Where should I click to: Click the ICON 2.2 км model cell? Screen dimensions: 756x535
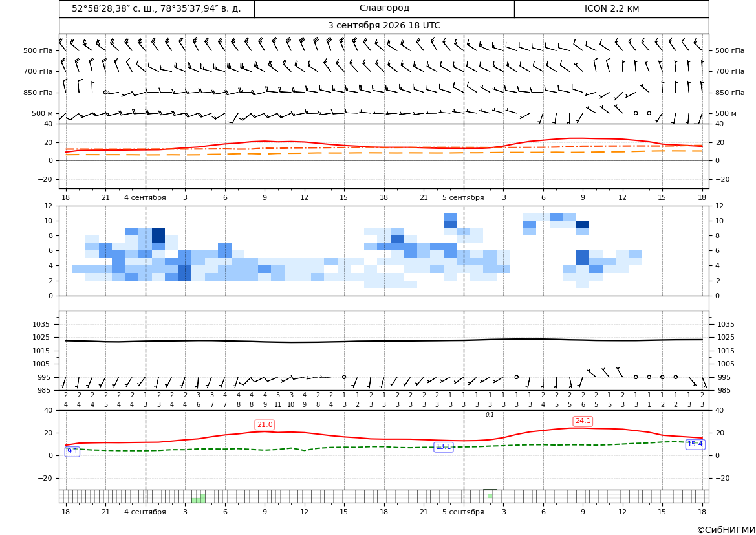(611, 8)
